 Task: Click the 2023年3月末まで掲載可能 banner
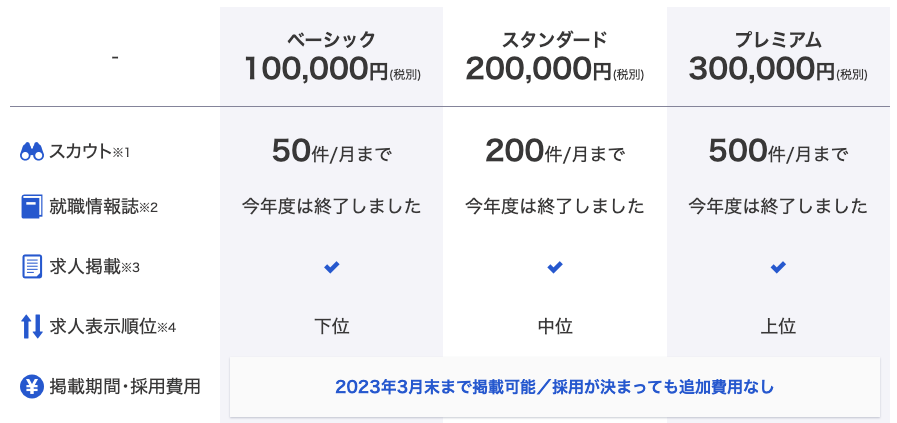[555, 387]
